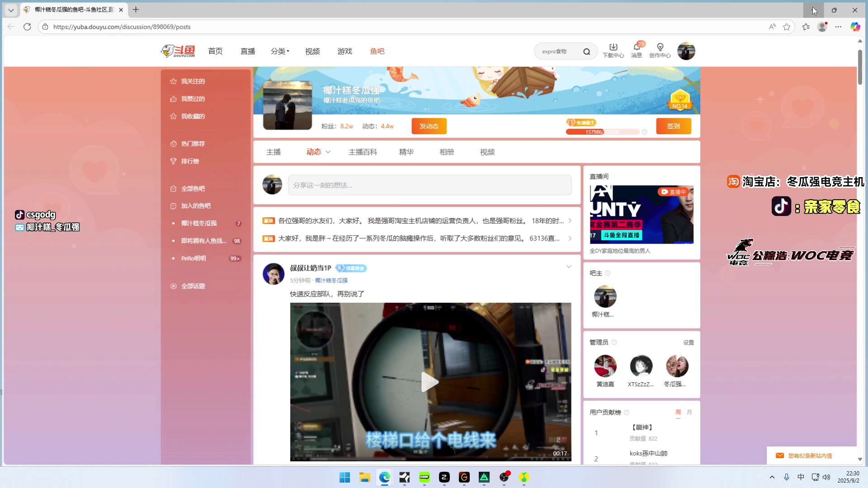Open the browser profile icon
868x488 pixels.
(x=822, y=27)
